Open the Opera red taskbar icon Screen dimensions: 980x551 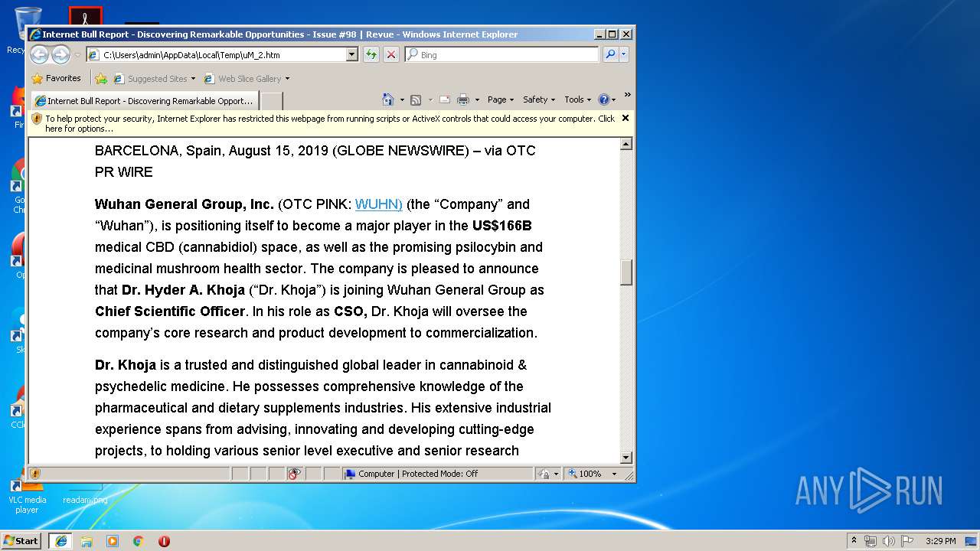164,540
